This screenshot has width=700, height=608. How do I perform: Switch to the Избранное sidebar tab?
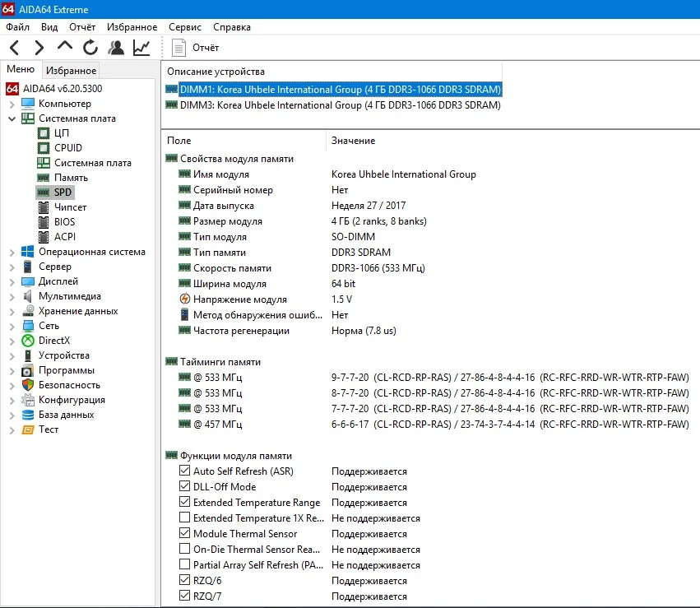point(71,71)
